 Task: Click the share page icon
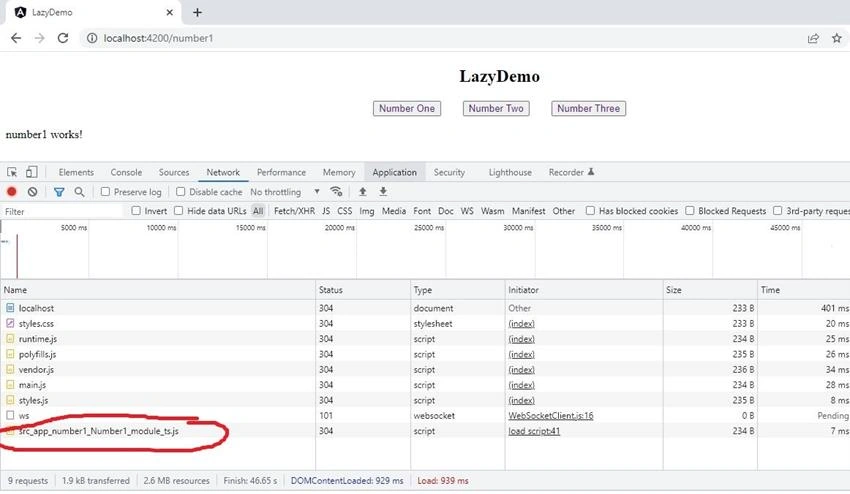[813, 38]
